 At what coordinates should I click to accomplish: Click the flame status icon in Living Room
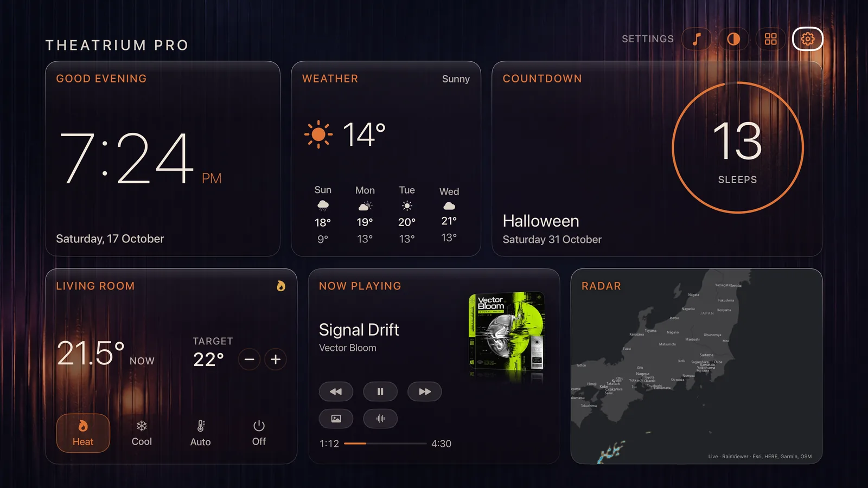(x=281, y=286)
